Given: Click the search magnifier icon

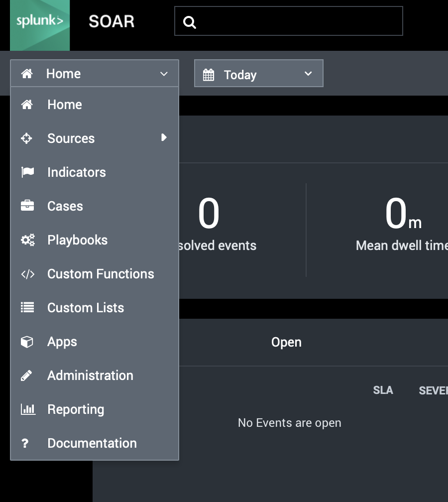Looking at the screenshot, I should (x=190, y=22).
